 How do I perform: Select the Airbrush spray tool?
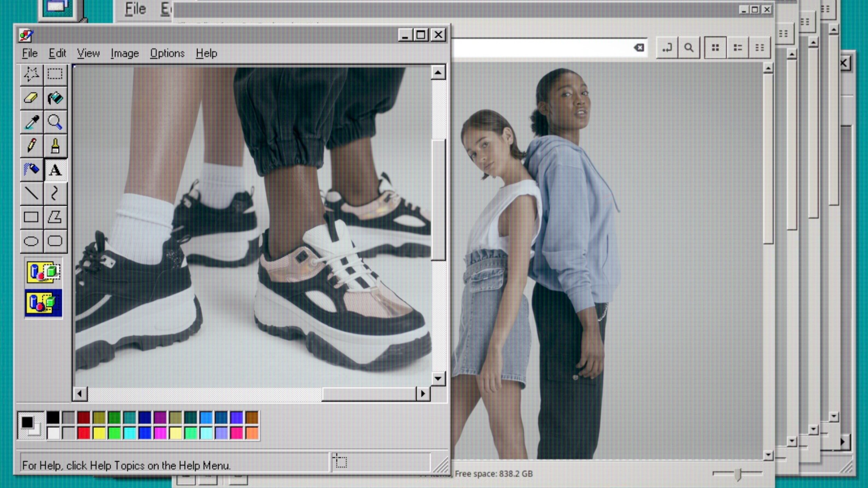[32, 170]
